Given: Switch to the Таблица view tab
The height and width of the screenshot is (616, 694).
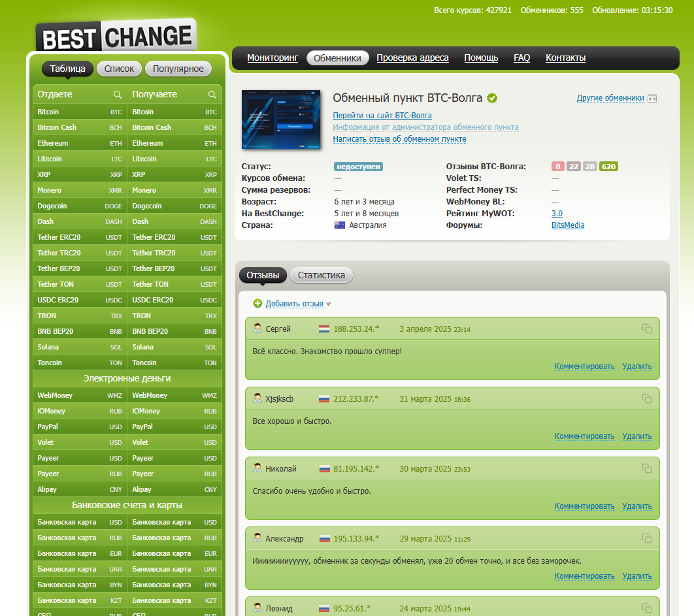Looking at the screenshot, I should tap(67, 69).
